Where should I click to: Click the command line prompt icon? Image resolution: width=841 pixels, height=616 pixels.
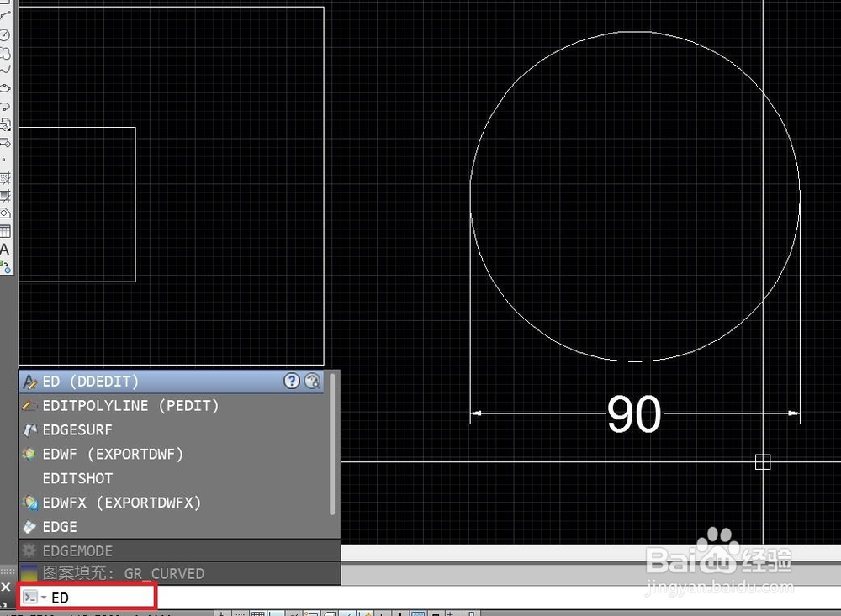click(x=30, y=597)
